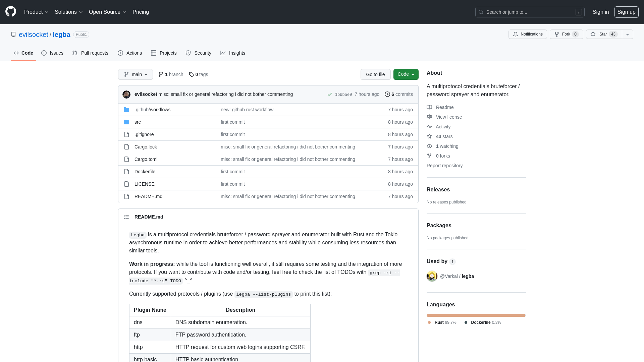
Task: Click the Activity pulse icon
Action: (429, 127)
